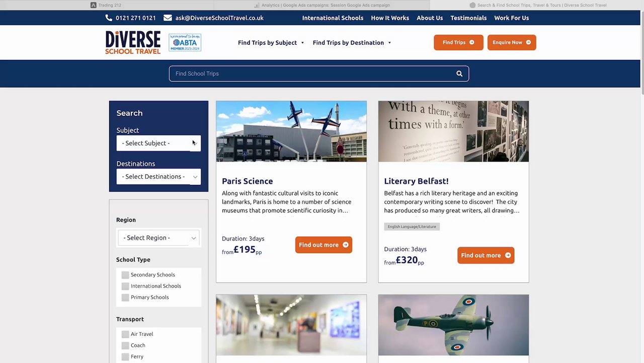Click the magnifier search icon in search bar
The width and height of the screenshot is (644, 363).
pos(459,74)
